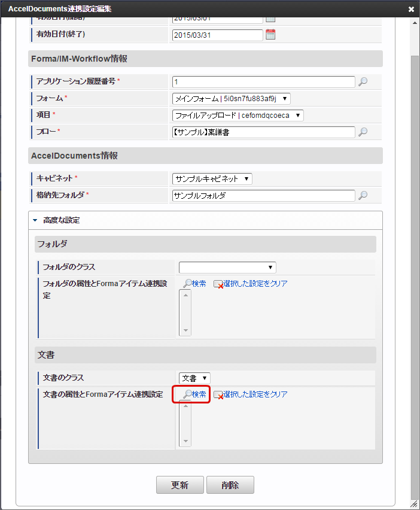420x510 pixels.
Task: Click the 更新 button
Action: tap(179, 485)
